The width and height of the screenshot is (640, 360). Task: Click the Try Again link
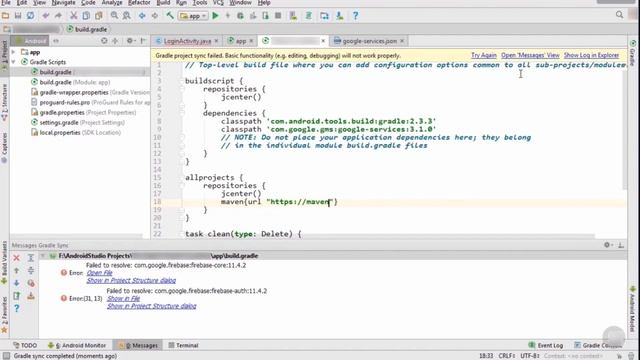484,55
